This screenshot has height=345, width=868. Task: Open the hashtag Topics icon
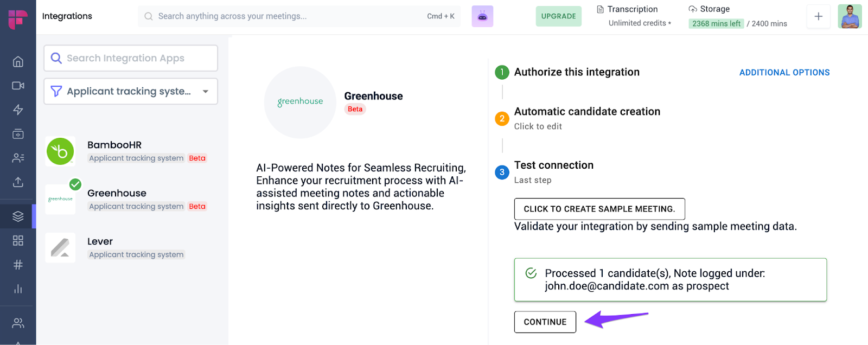click(18, 265)
